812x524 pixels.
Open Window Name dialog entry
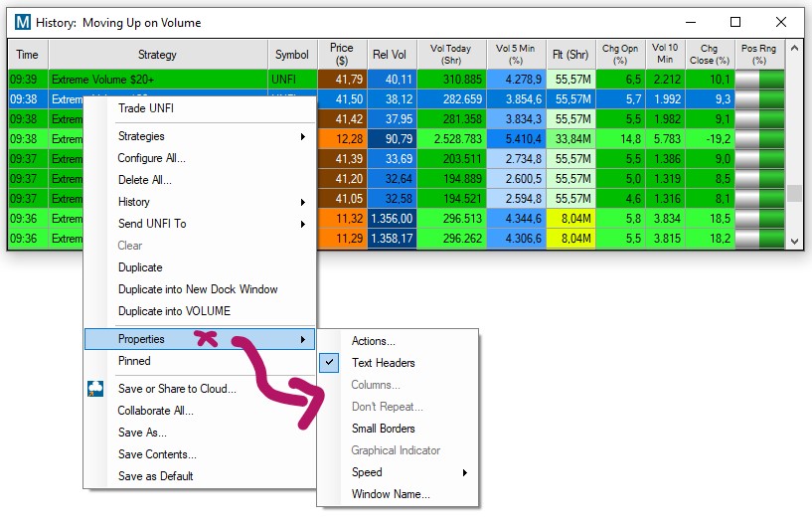coord(391,494)
